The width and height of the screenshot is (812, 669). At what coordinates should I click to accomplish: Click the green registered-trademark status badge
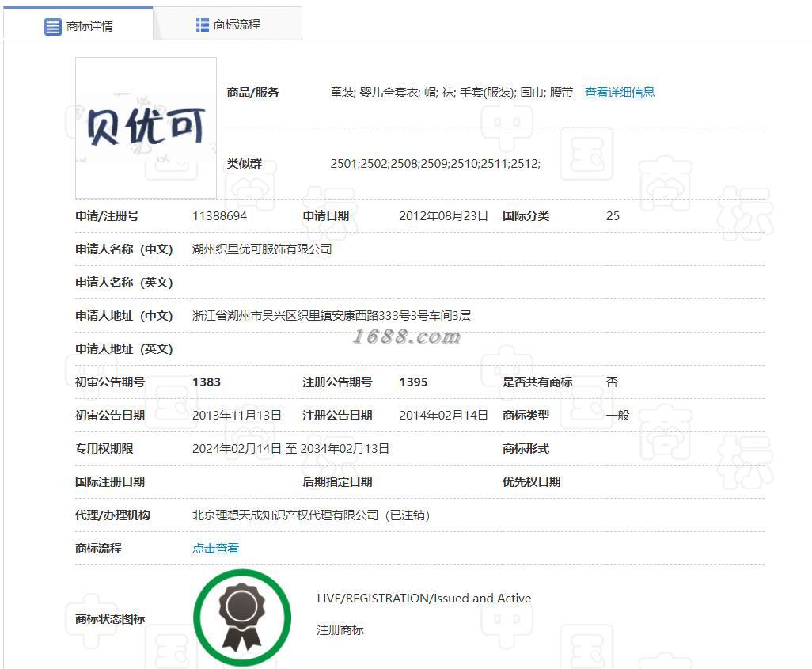point(242,618)
